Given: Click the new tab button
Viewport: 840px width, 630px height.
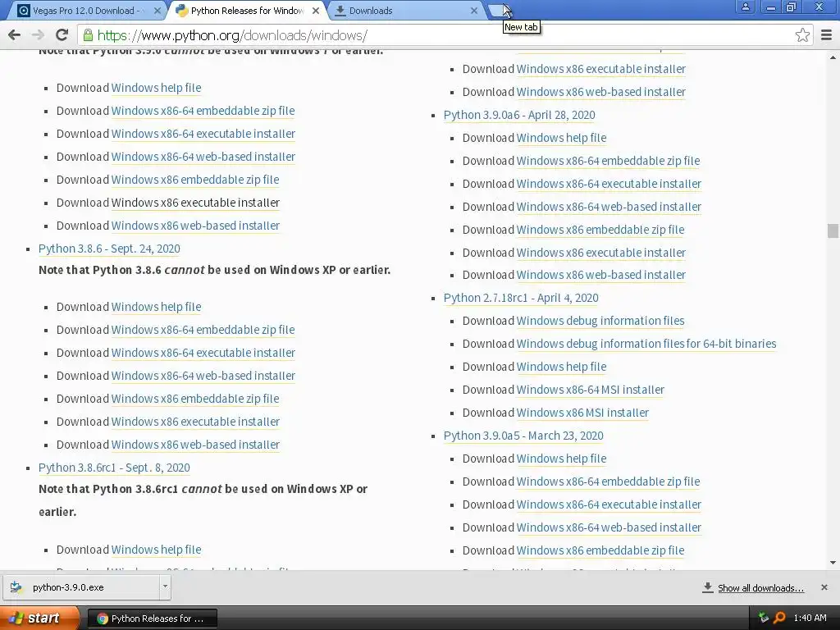Looking at the screenshot, I should click(x=499, y=10).
